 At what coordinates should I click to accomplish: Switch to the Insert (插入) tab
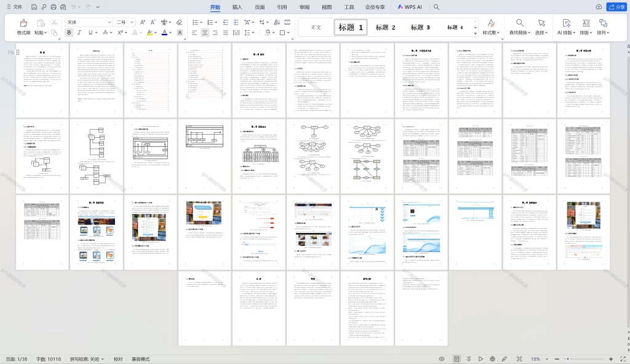click(x=237, y=7)
